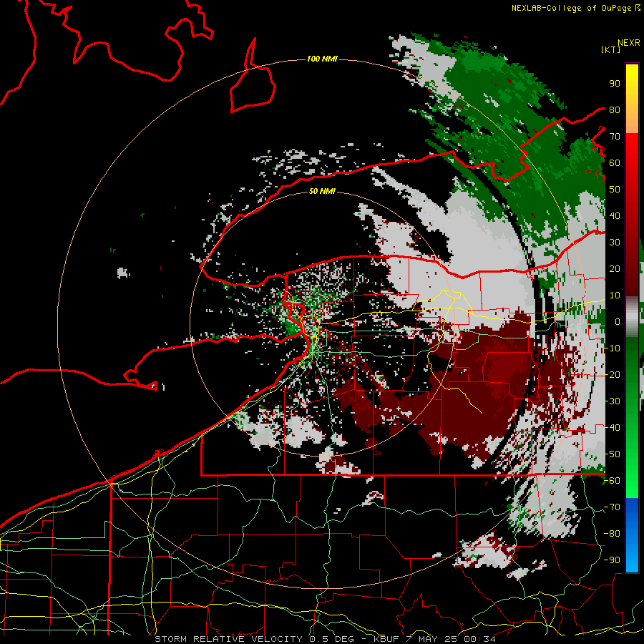644x644 pixels.
Task: Click the 50 NMI range ring label
Action: click(x=322, y=191)
